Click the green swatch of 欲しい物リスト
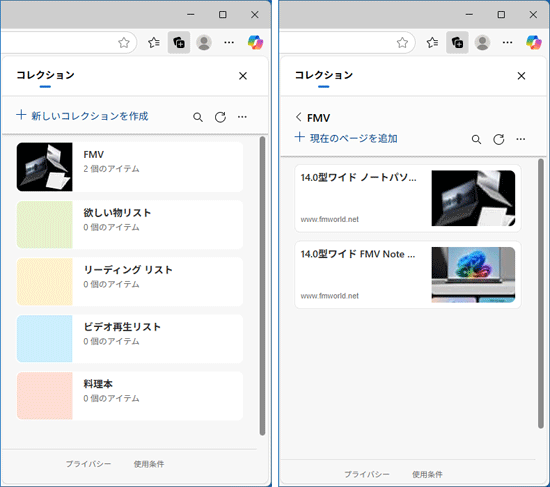Viewport: 550px width, 487px height. [x=45, y=225]
